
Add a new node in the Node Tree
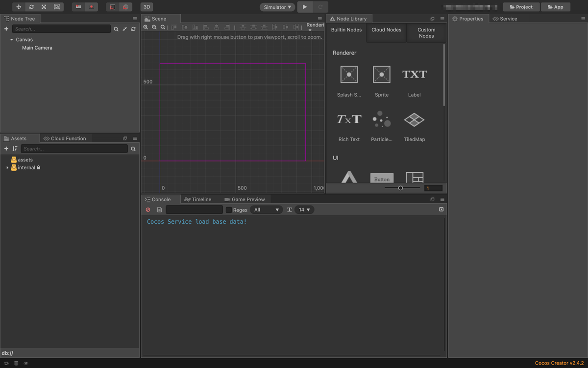6,29
